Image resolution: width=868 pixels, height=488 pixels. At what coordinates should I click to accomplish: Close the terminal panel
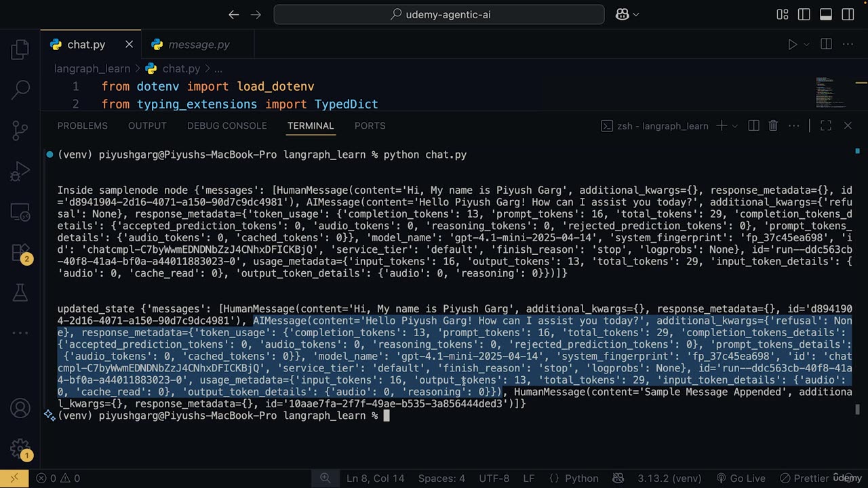(848, 125)
